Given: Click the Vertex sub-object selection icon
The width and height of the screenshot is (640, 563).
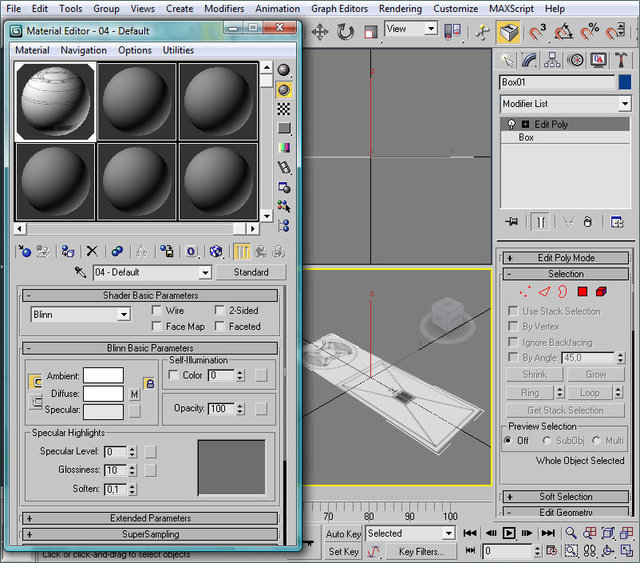Looking at the screenshot, I should pos(523,292).
